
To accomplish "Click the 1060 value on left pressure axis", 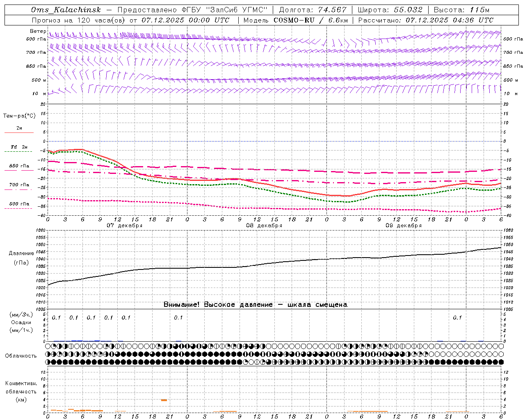I will [41, 231].
